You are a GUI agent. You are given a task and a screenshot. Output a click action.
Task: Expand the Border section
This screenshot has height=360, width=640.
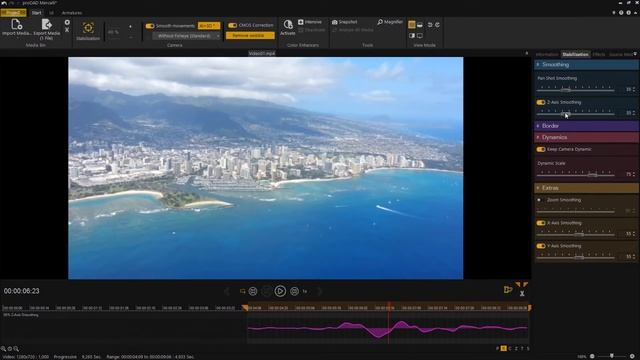[587, 126]
